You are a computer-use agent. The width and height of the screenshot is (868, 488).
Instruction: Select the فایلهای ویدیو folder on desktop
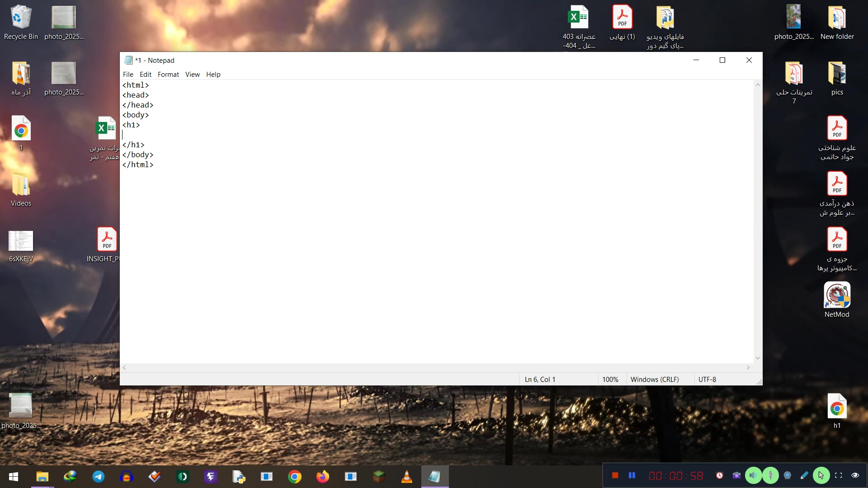pos(665,27)
